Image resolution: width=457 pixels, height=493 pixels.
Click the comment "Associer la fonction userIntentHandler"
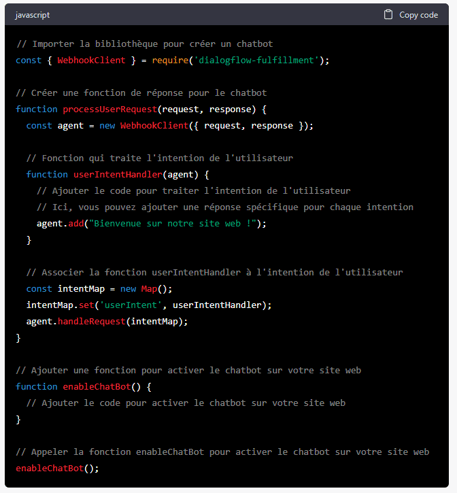click(x=215, y=273)
